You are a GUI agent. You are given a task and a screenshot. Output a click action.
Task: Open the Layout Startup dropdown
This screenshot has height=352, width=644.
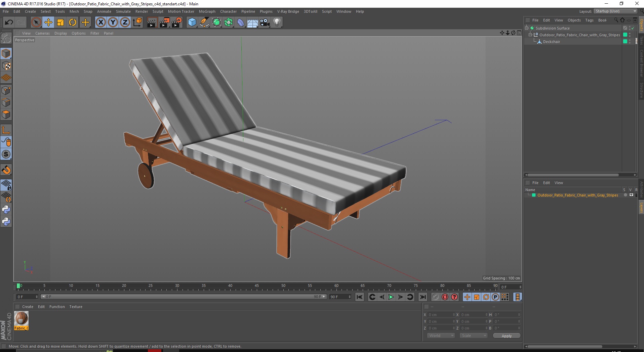point(615,11)
